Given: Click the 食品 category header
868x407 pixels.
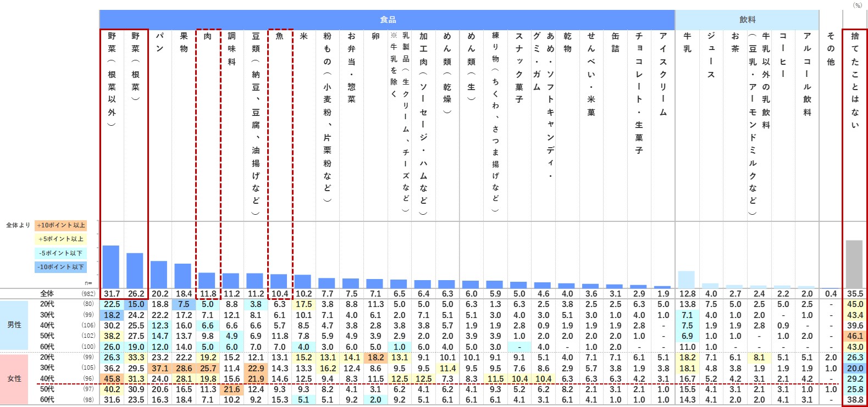Looking at the screenshot, I should click(x=387, y=20).
